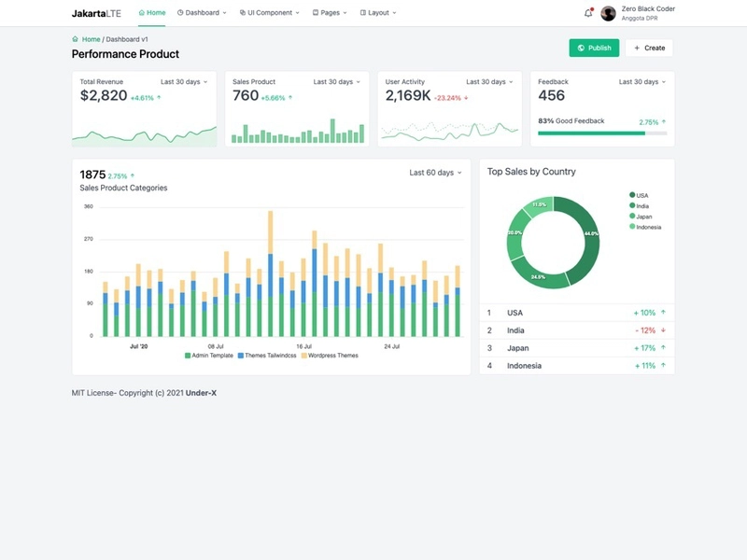The image size is (747, 560).
Task: Click the Dashboard v1 breadcrumb text
Action: (127, 39)
